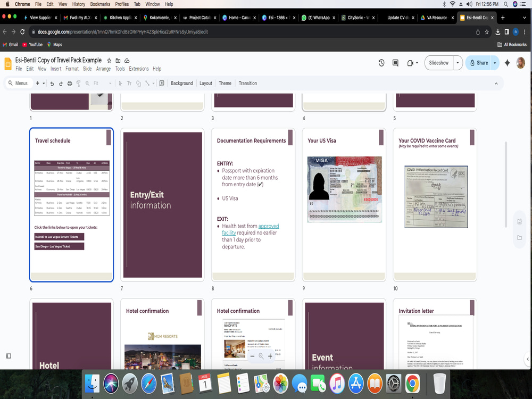Expand the side panel arrow at bottom right
Viewport: 532px width, 399px height.
[x=528, y=359]
